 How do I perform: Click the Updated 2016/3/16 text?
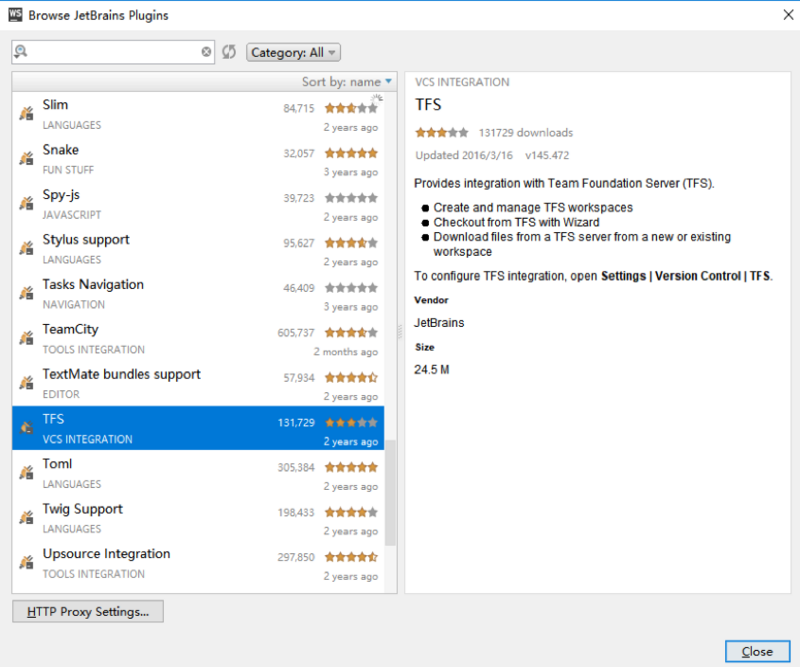point(464,156)
